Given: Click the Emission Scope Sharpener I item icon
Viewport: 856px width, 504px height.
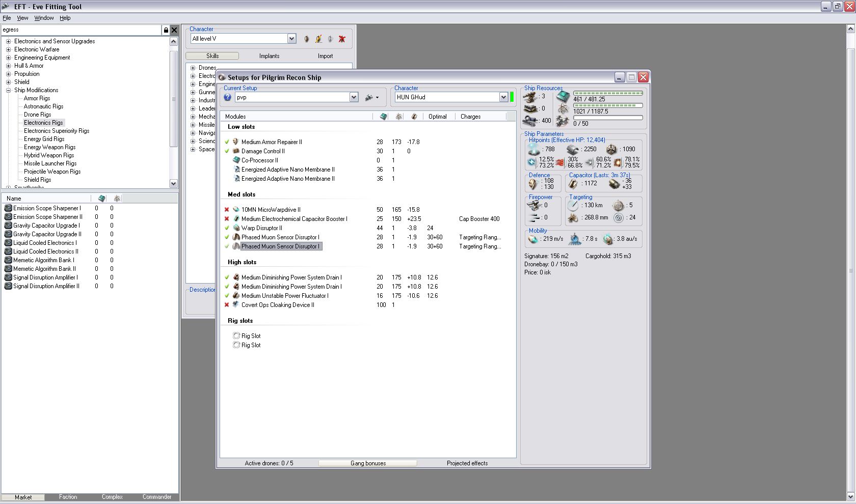Looking at the screenshot, I should pyautogui.click(x=8, y=208).
